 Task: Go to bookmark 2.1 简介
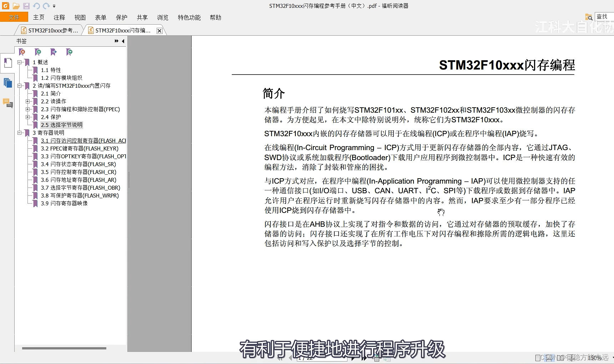click(51, 93)
